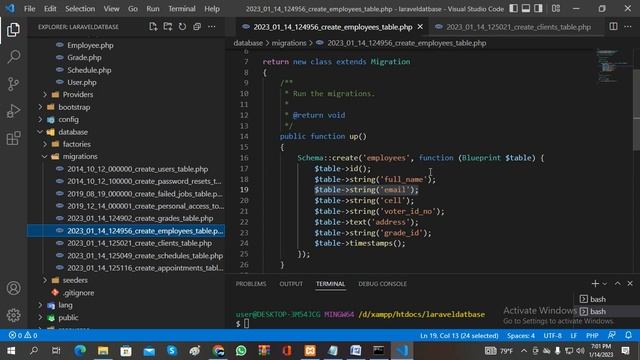Image resolution: width=640 pixels, height=360 pixels.
Task: Open the Terminal menu
Action: tap(182, 9)
